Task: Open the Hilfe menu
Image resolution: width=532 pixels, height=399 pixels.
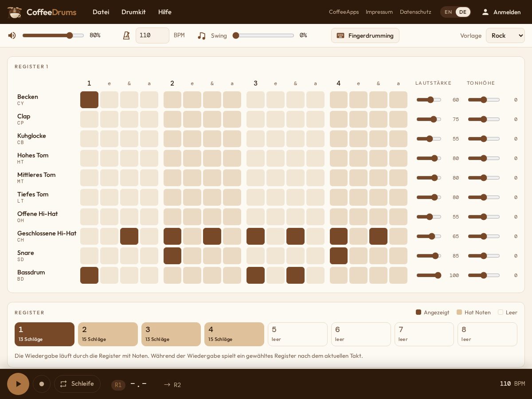Action: coord(165,12)
